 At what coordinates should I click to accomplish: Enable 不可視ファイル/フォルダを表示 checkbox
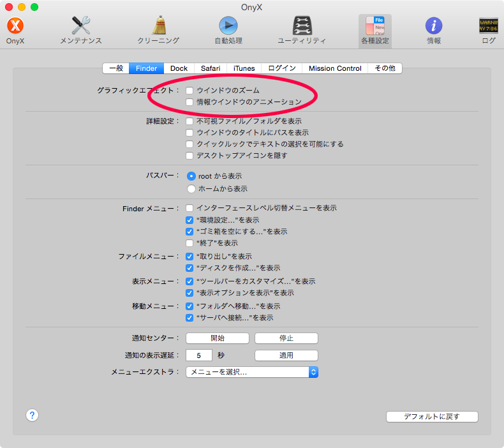pos(189,121)
